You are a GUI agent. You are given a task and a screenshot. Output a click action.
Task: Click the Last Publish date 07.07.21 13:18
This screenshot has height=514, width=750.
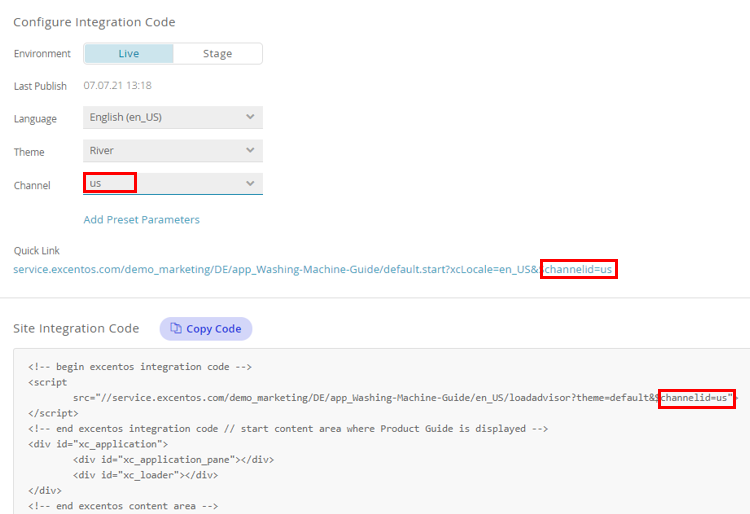(x=118, y=86)
